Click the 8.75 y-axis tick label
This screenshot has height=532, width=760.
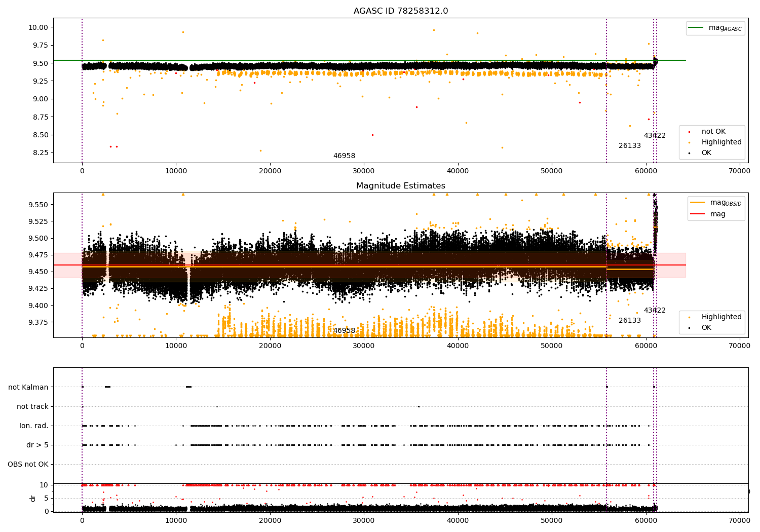click(x=41, y=117)
